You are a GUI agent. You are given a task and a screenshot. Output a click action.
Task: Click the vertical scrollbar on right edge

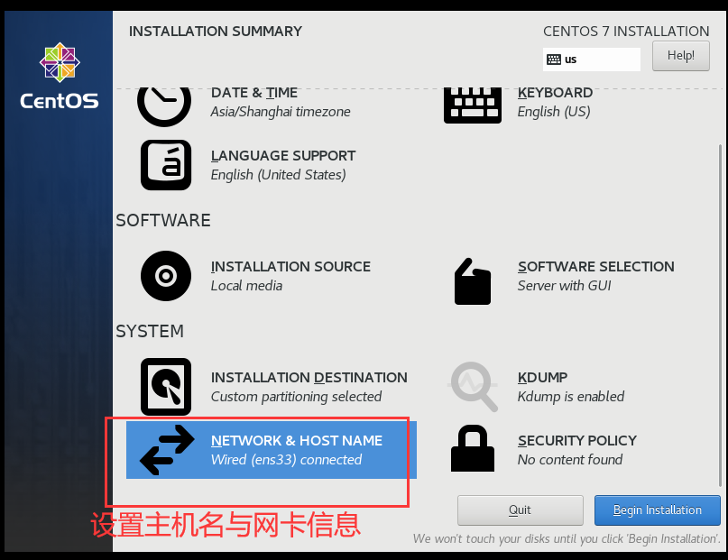pyautogui.click(x=720, y=316)
